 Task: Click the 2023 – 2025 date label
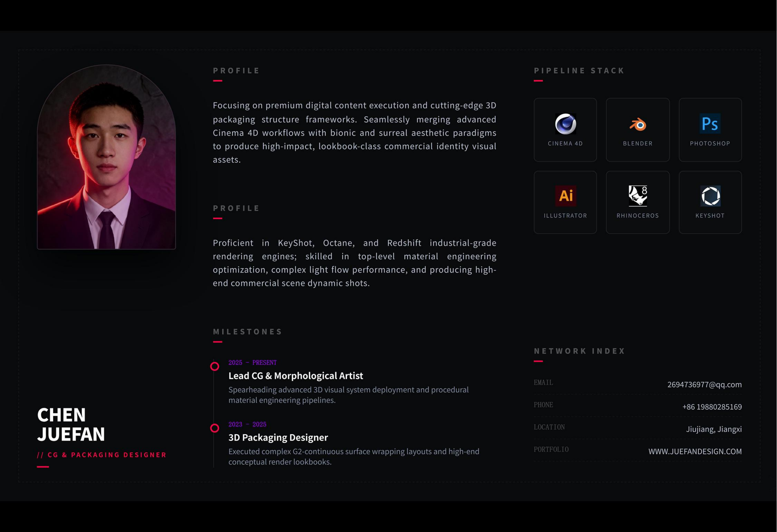[x=247, y=424]
